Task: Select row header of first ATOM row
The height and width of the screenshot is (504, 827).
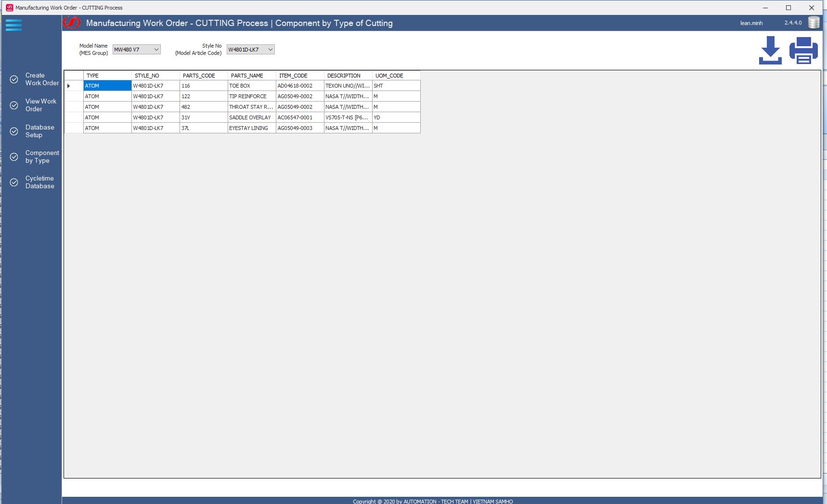Action: [74, 86]
